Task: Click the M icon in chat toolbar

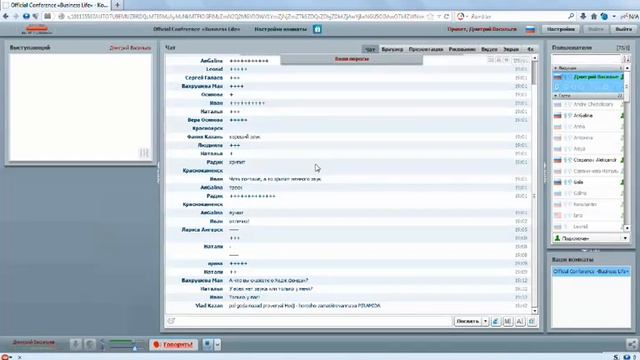Action: pos(508,322)
